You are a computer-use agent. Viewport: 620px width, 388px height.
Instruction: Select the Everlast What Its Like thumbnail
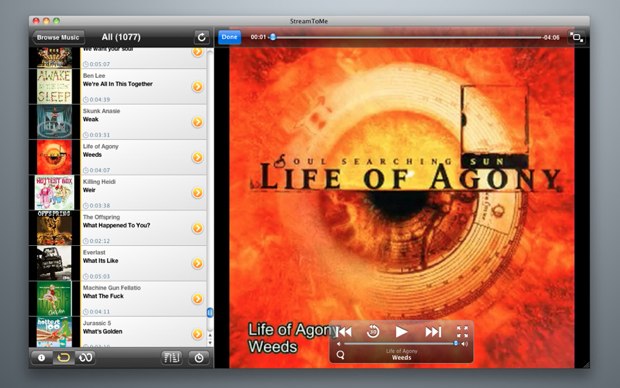coord(54,263)
